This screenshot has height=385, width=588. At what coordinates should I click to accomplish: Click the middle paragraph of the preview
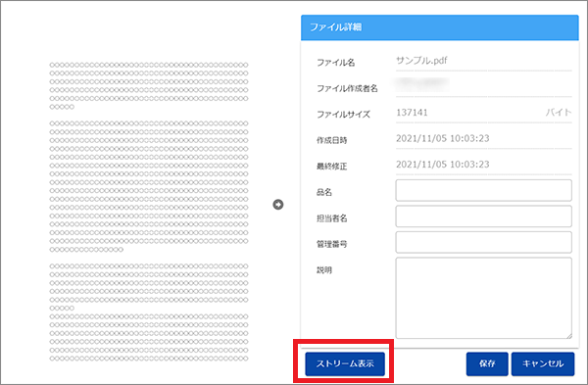(x=149, y=186)
